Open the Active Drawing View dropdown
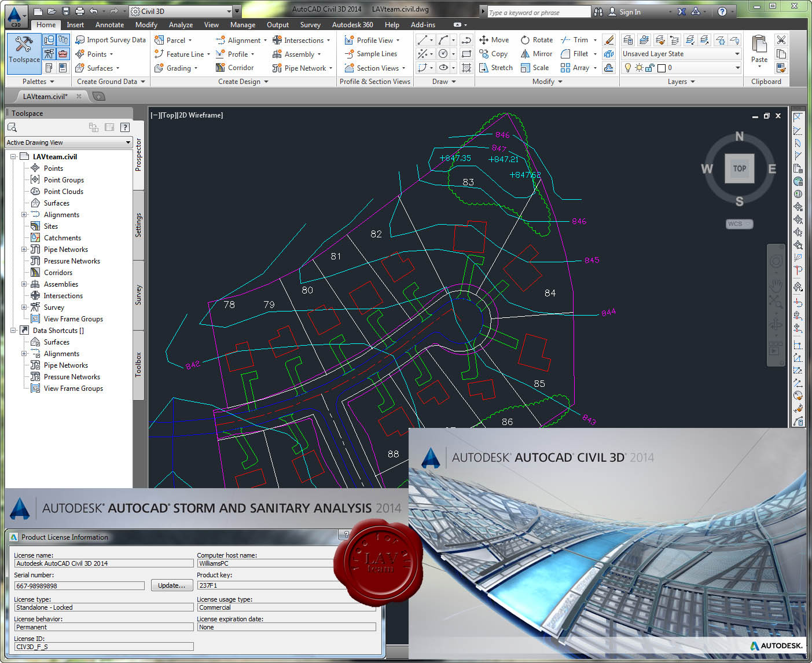The height and width of the screenshot is (663, 812). point(69,142)
